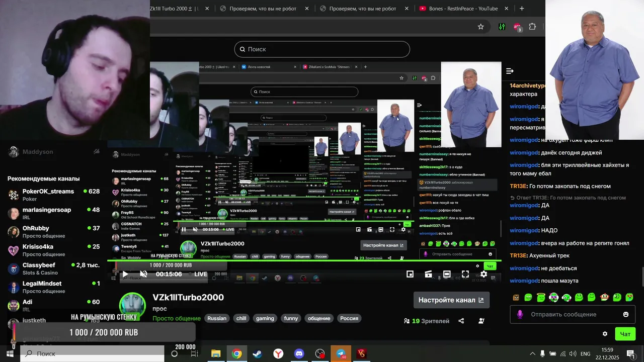Insert the halo angel green emote
The height and width of the screenshot is (362, 644).
[541, 297]
